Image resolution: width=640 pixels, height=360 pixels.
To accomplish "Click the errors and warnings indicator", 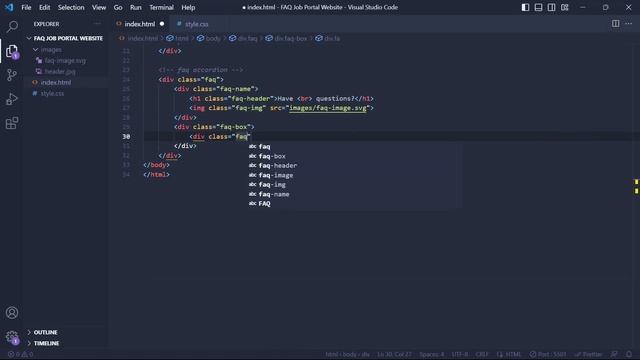I will click(20, 354).
